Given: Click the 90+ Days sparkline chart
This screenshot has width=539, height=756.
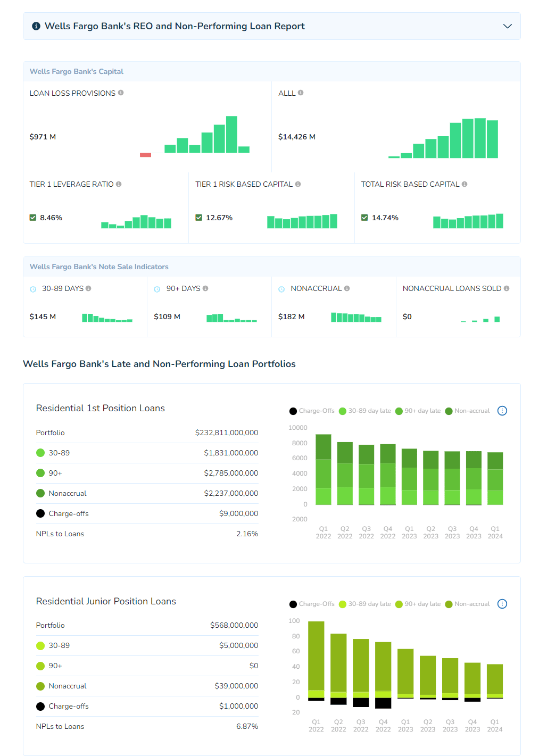Looking at the screenshot, I should pyautogui.click(x=231, y=318).
